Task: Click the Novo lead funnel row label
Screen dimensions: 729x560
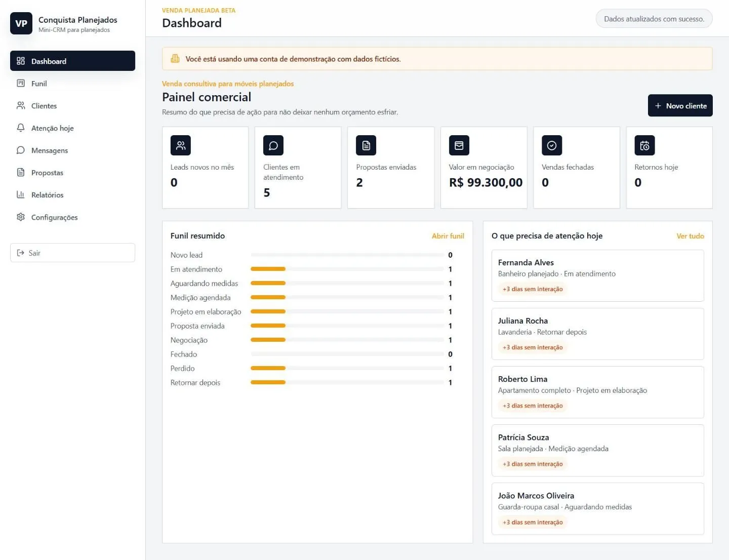Action: (186, 255)
